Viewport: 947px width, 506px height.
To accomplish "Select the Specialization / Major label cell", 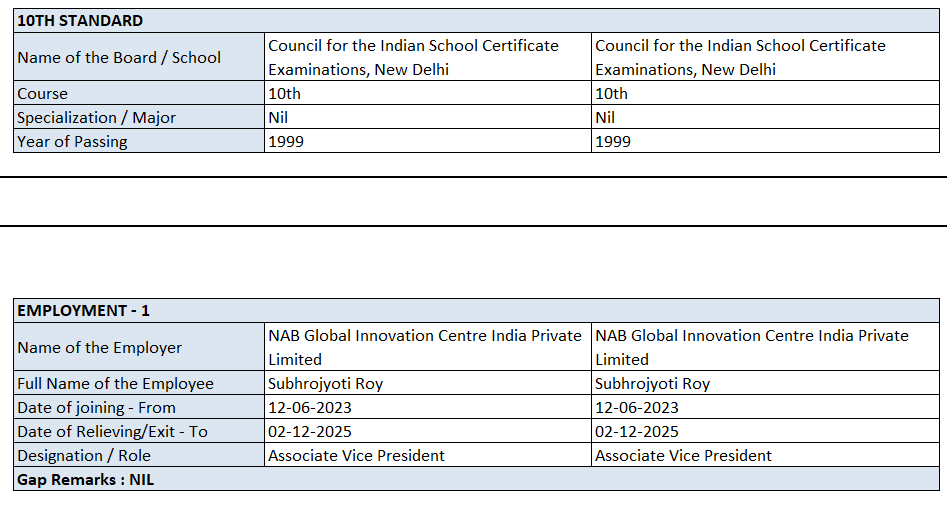I will [96, 118].
